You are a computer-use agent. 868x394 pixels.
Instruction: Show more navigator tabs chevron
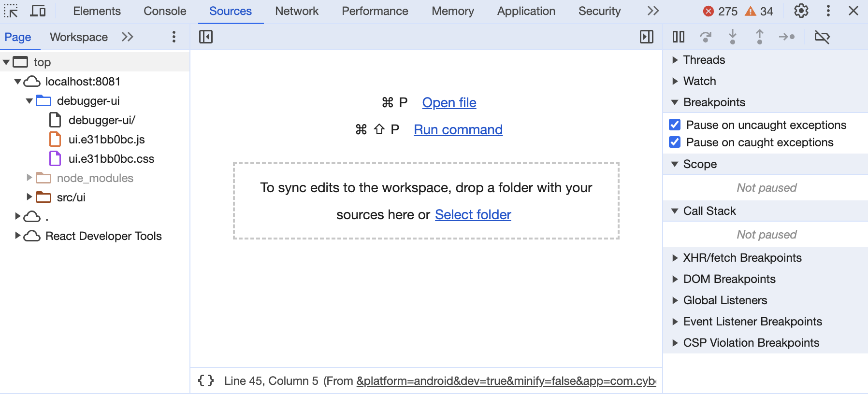click(x=128, y=37)
